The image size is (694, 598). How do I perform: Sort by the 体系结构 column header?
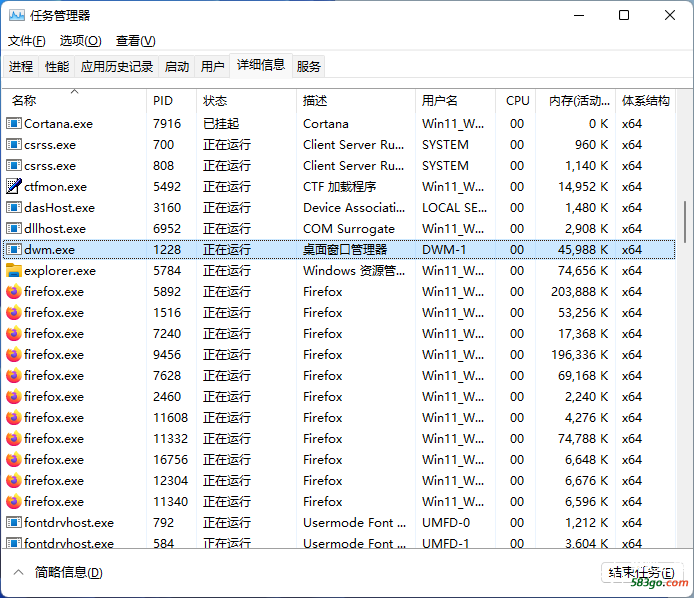point(646,100)
